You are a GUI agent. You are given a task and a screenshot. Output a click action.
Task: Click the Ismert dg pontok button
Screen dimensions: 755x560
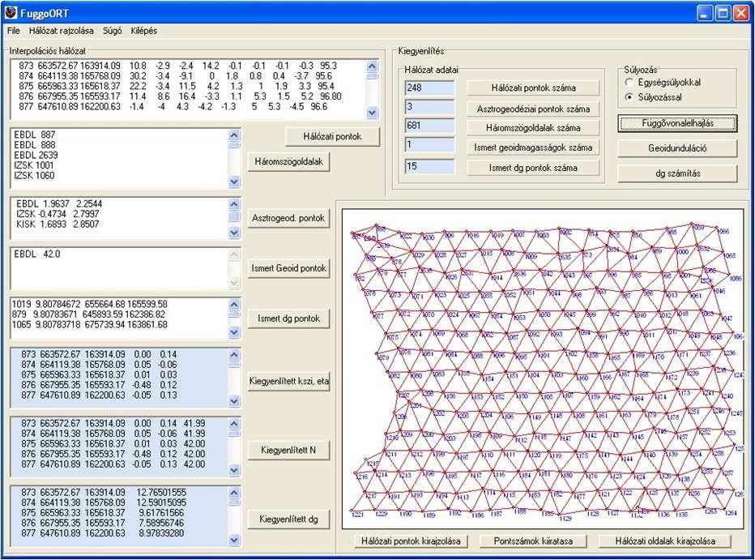288,318
